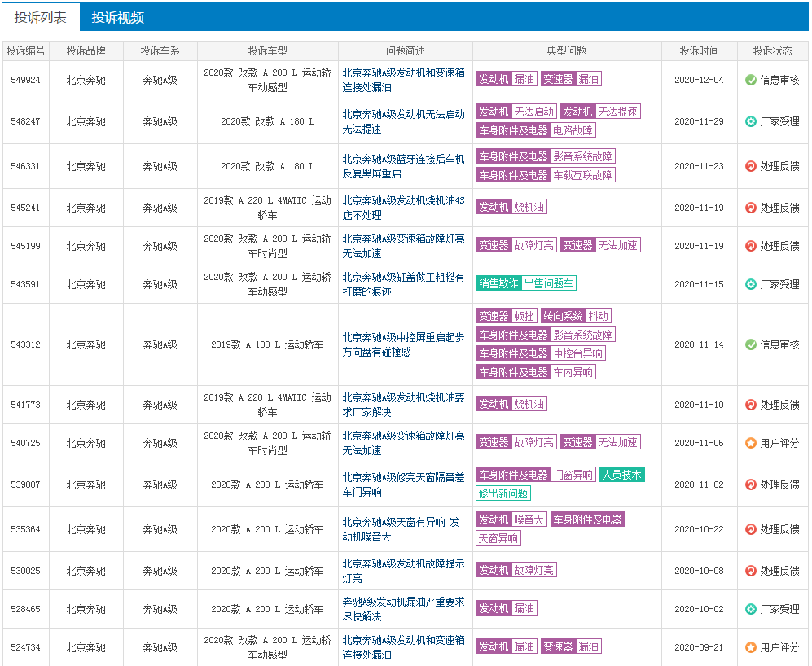
Task: Click the 用户评分 status icon for complaint 540725
Action: (x=750, y=443)
